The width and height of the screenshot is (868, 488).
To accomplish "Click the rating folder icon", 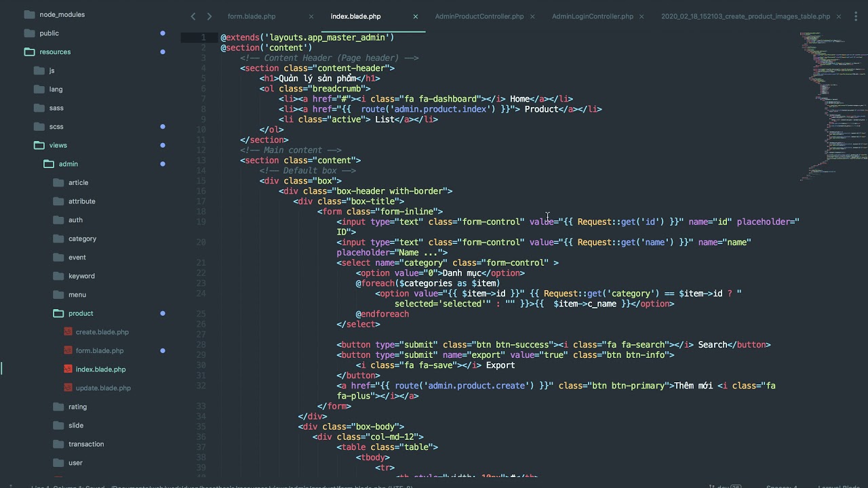I will (x=58, y=407).
